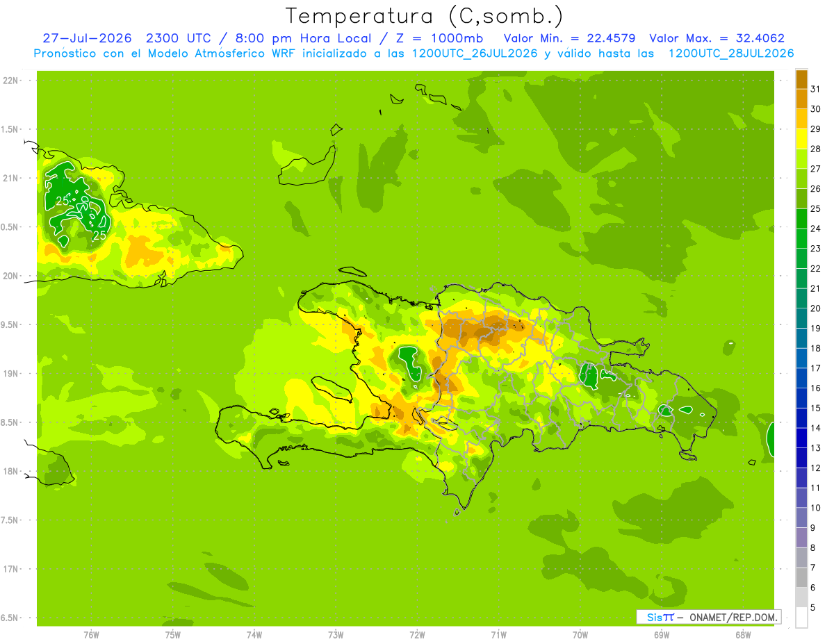Click the legend color between 29 and 30
834x644 pixels.
coord(801,119)
